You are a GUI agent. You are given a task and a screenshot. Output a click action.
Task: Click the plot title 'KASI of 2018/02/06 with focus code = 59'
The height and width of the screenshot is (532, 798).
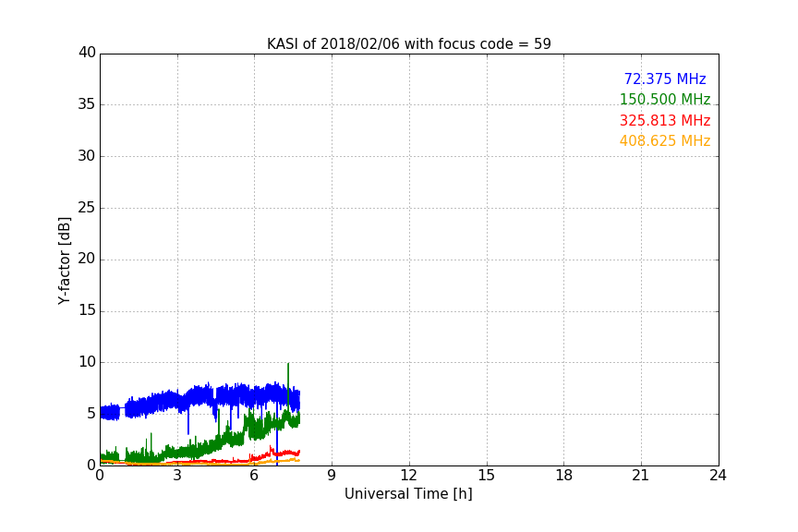[408, 44]
